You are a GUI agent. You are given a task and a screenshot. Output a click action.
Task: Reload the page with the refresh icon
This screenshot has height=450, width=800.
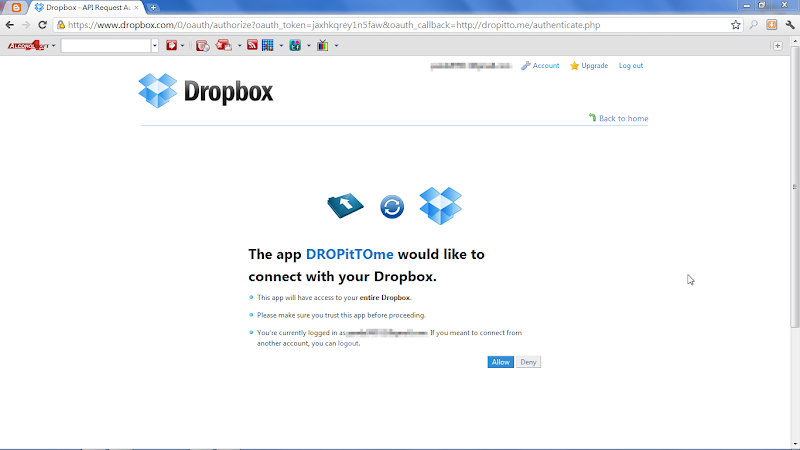[x=43, y=24]
